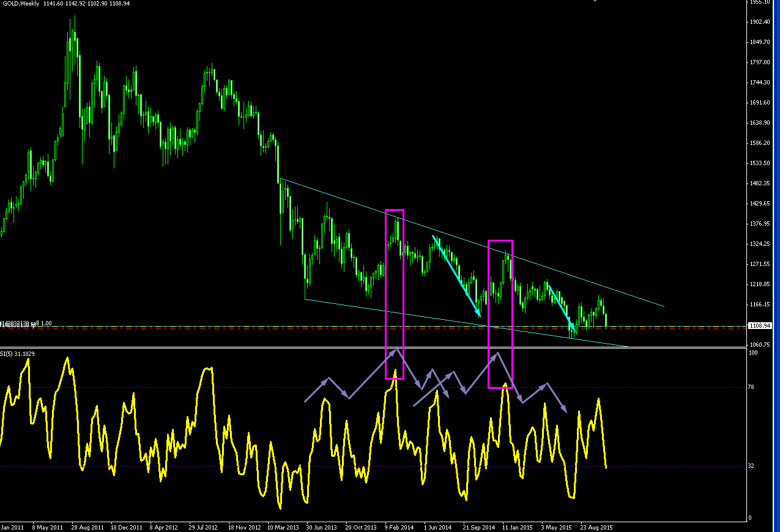Click the 1429.65 price axis label

760,203
